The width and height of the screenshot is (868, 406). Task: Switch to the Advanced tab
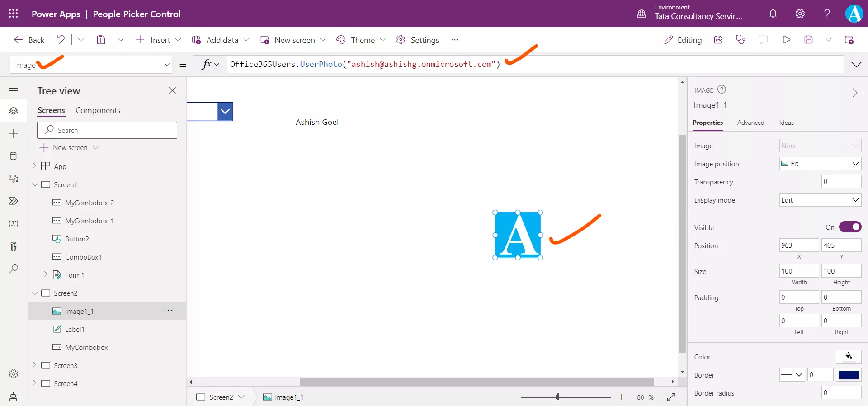click(x=750, y=123)
